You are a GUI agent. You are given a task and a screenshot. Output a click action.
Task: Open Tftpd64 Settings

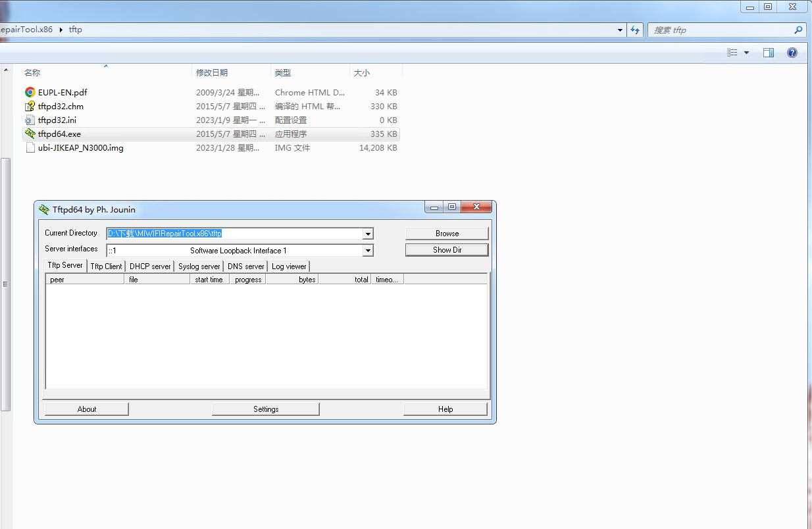click(265, 409)
